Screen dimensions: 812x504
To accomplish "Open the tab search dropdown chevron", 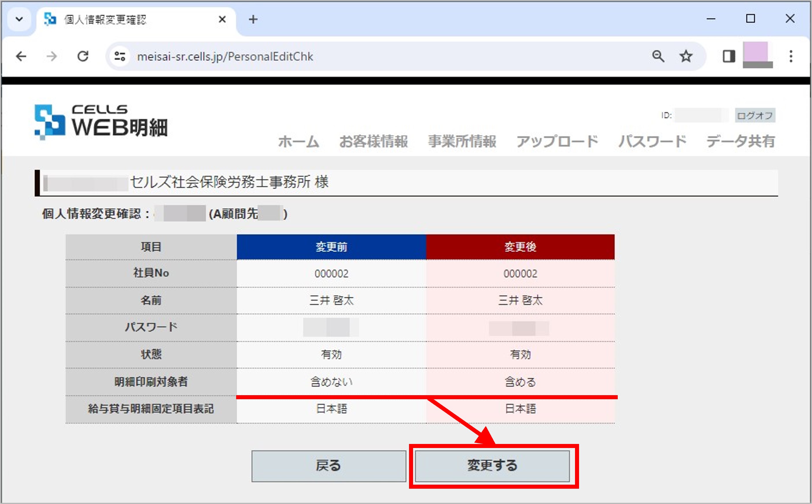I will 19,19.
